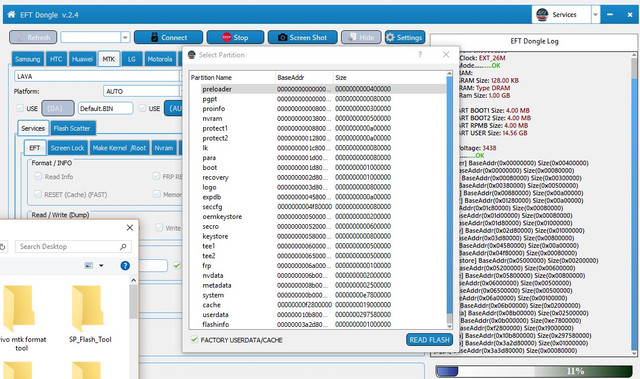Select the preloader partition row

click(x=318, y=89)
